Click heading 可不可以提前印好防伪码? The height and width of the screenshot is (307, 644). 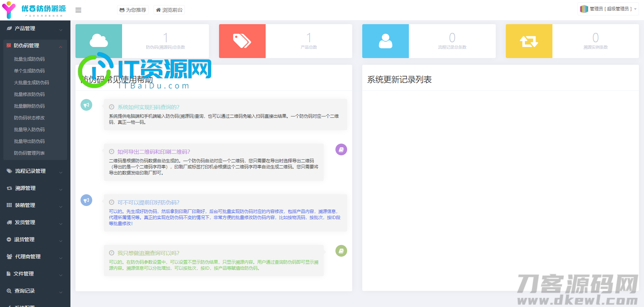click(148, 202)
